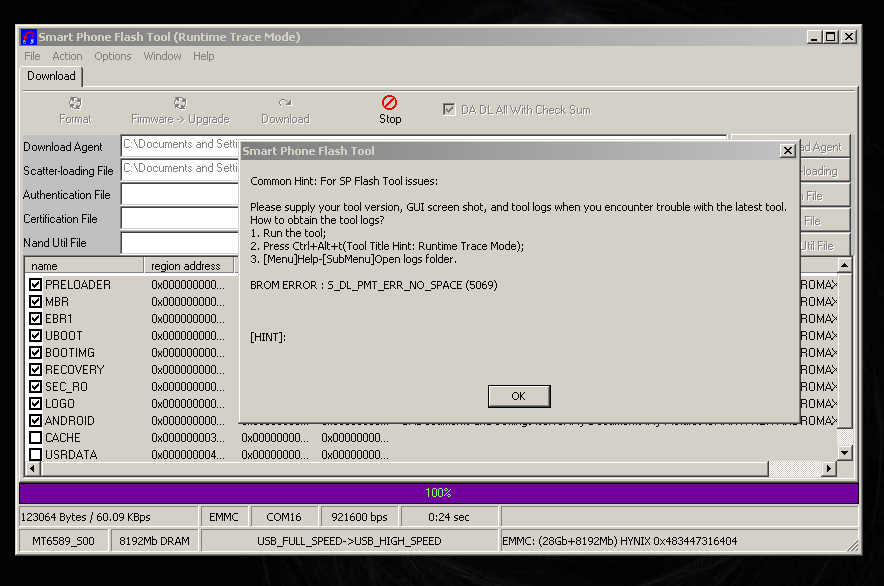The image size is (884, 586).
Task: Click the Format toolbar icon
Action: click(x=75, y=103)
